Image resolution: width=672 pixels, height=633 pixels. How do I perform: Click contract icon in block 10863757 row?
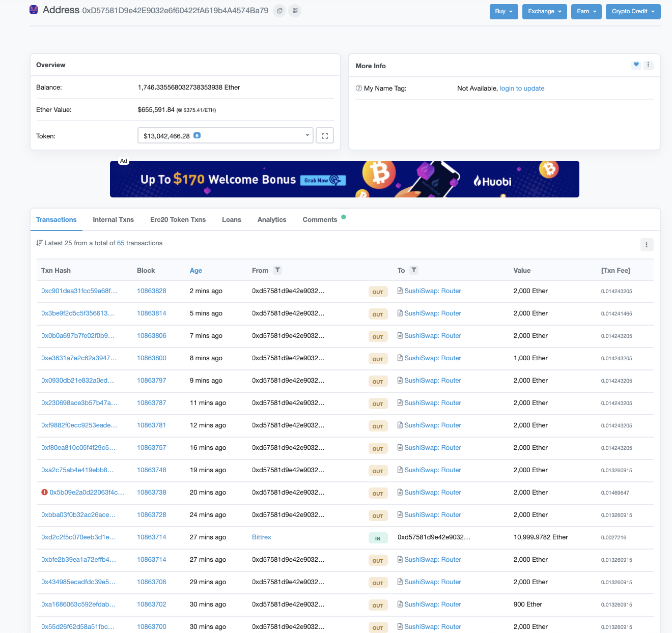(x=400, y=448)
